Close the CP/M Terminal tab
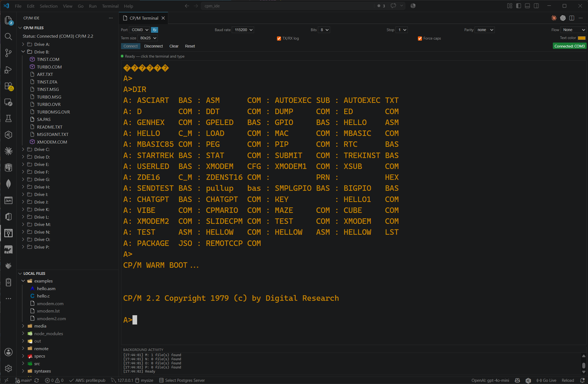Image resolution: width=588 pixels, height=384 pixels. tap(163, 18)
